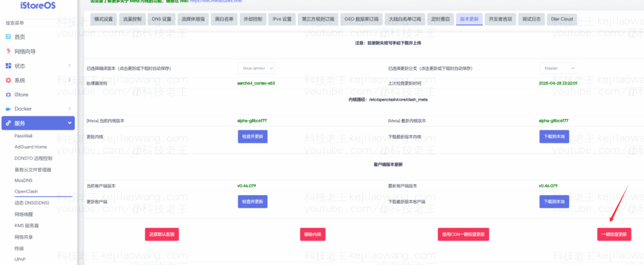Click 下载到本地 for 下载最新版本内核
644x265 pixels.
pyautogui.click(x=554, y=137)
